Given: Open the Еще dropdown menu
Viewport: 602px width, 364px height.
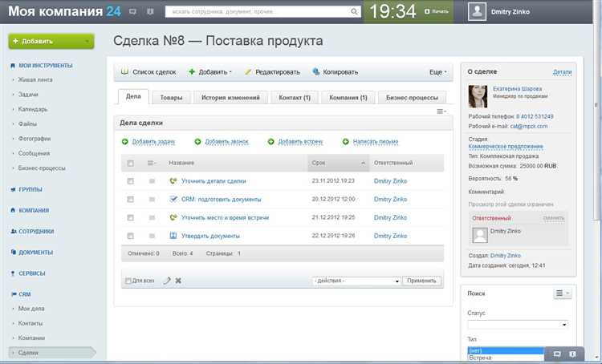Looking at the screenshot, I should click(x=438, y=72).
